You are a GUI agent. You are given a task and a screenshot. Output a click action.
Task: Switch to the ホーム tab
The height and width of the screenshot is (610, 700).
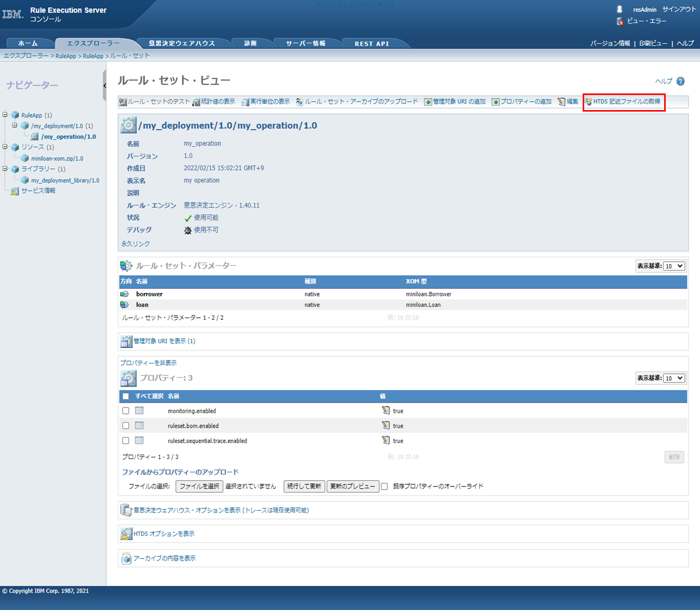[x=28, y=44]
